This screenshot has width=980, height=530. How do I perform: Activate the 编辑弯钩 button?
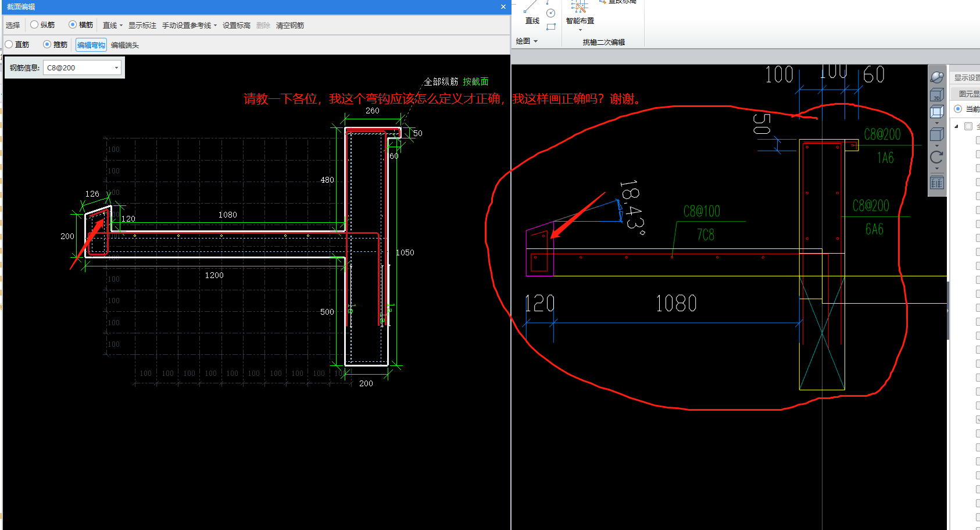coord(91,45)
